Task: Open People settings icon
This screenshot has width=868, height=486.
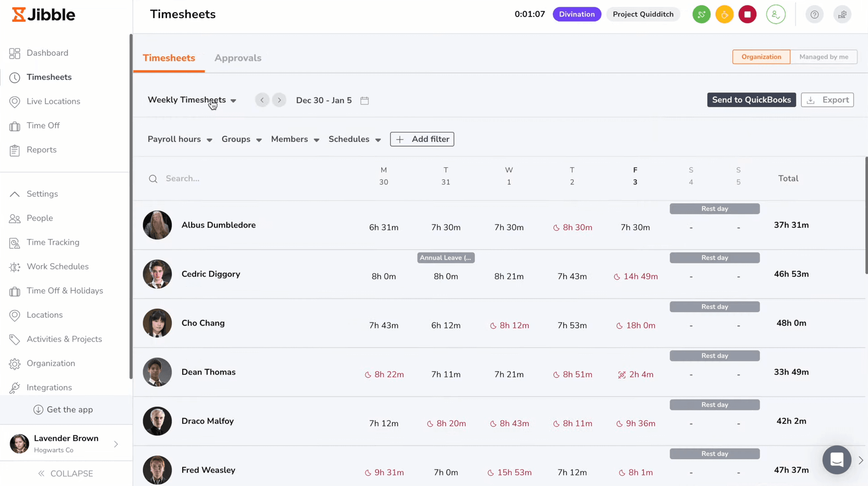Action: pyautogui.click(x=15, y=219)
